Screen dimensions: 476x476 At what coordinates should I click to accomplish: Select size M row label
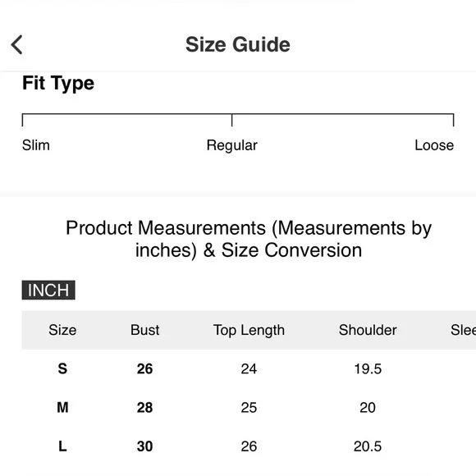(x=62, y=407)
